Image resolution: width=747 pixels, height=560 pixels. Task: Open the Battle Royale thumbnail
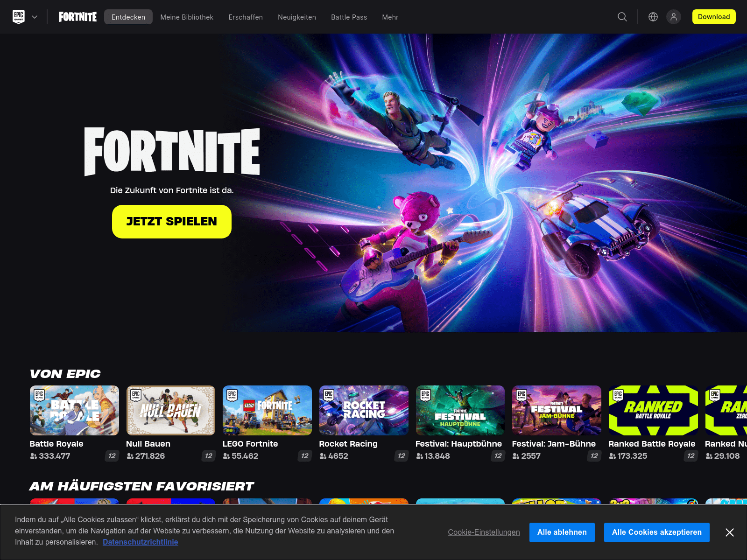tap(74, 410)
